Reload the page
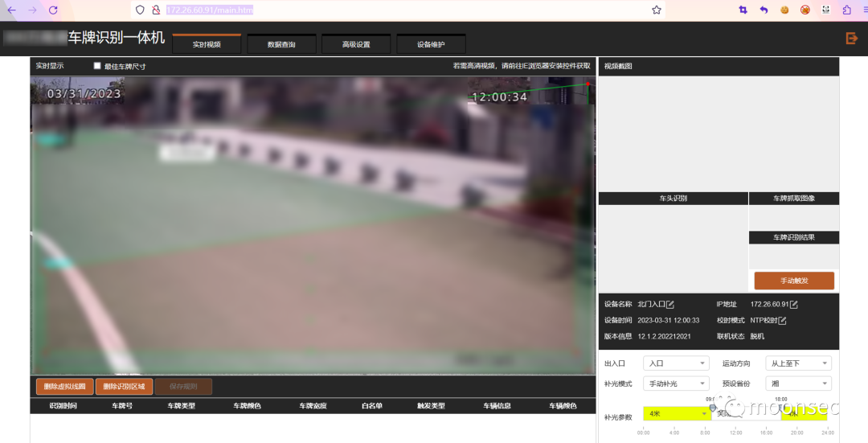The width and height of the screenshot is (868, 443). (53, 10)
